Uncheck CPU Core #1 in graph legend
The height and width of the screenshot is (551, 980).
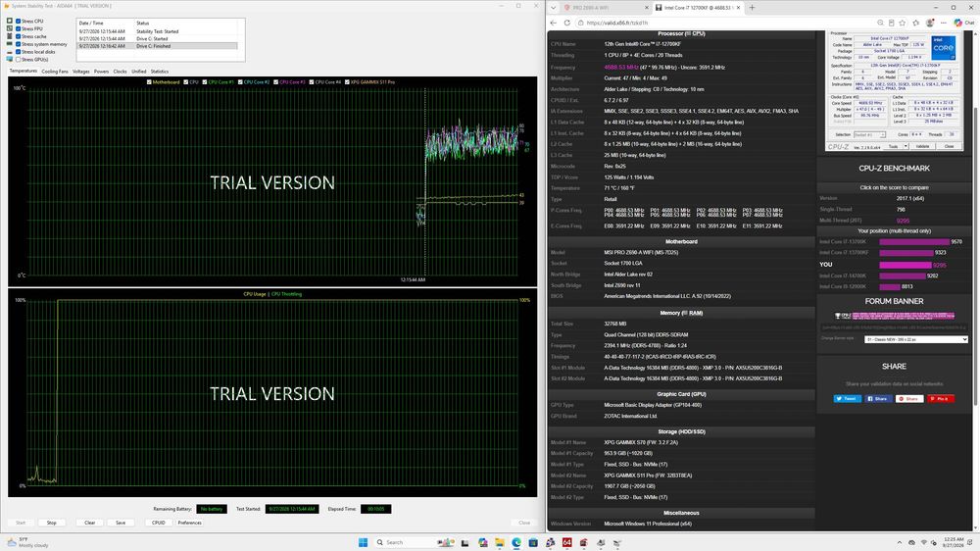point(205,82)
